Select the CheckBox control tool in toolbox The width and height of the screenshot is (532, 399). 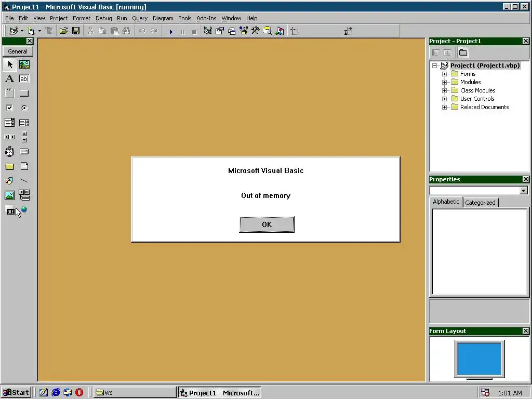pyautogui.click(x=10, y=108)
